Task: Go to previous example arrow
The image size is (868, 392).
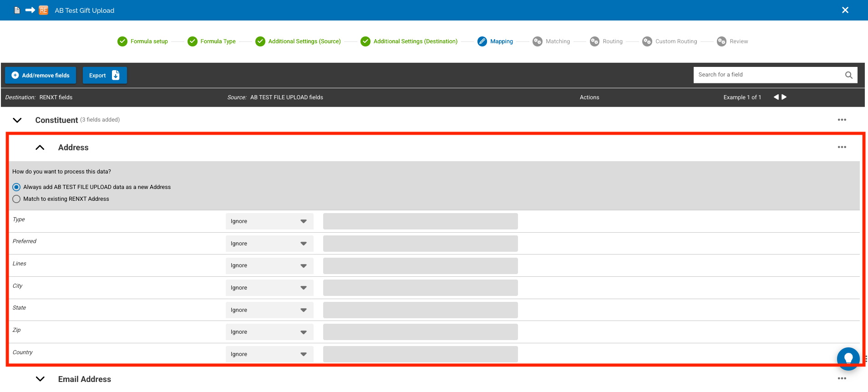Action: [x=776, y=97]
